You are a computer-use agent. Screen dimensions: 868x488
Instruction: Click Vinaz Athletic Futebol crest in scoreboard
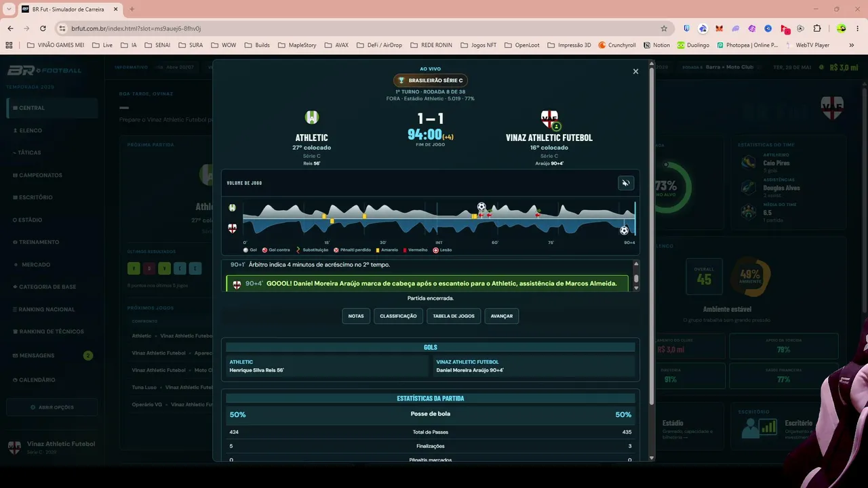click(549, 119)
